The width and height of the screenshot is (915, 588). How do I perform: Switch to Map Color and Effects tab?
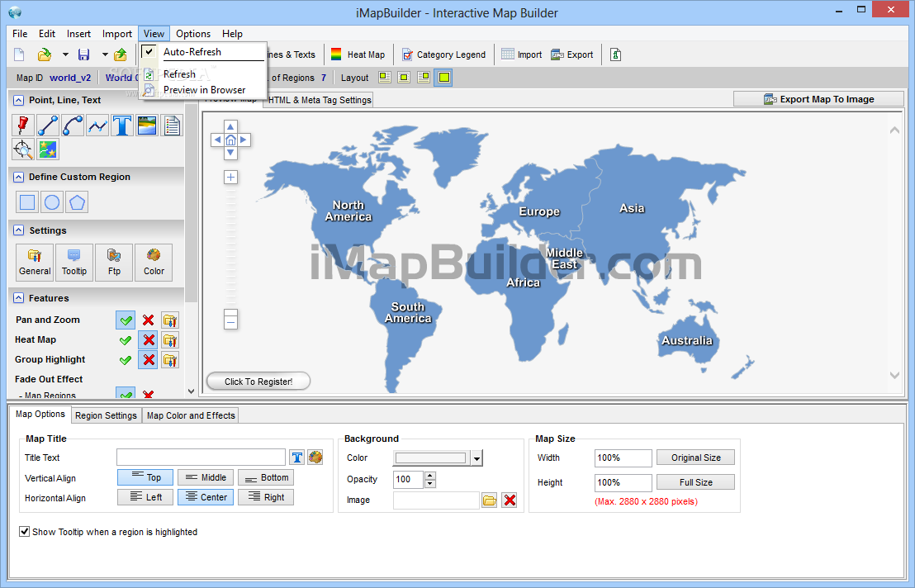click(191, 415)
